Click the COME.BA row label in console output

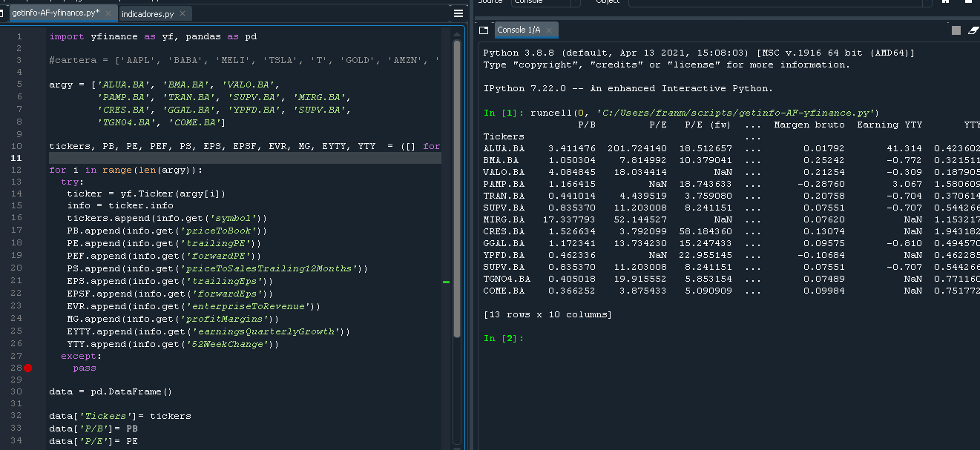pos(504,291)
